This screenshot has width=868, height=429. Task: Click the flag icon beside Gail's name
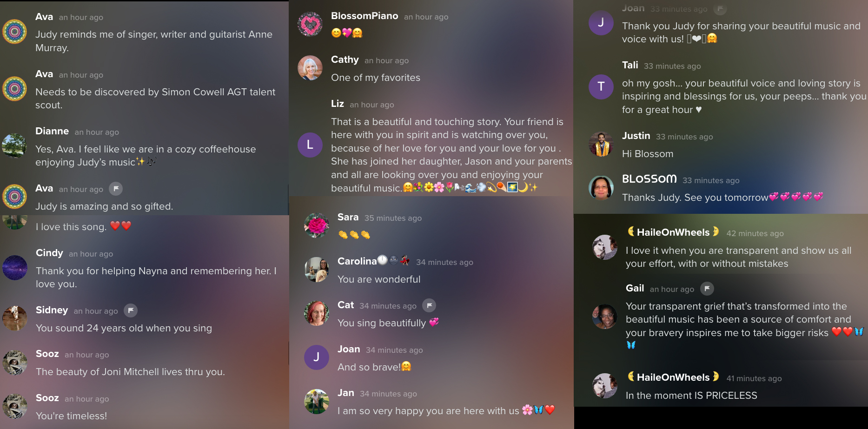[x=707, y=289]
